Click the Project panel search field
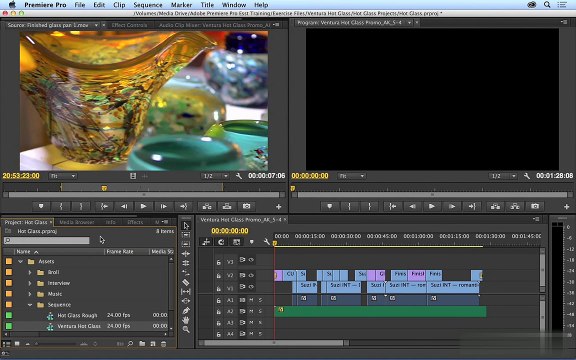576x360 pixels. tap(46, 240)
